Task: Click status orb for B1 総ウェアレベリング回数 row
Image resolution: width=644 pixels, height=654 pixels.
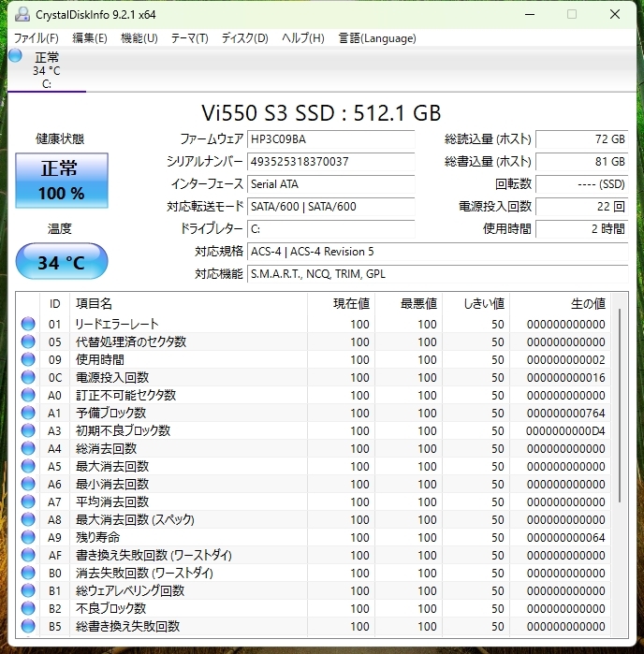Action: pyautogui.click(x=28, y=590)
